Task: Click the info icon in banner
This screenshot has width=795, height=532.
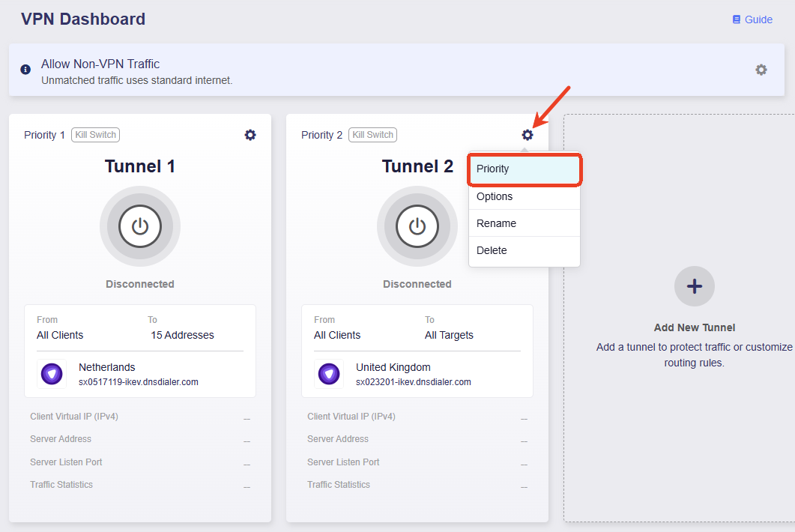Action: coord(25,70)
